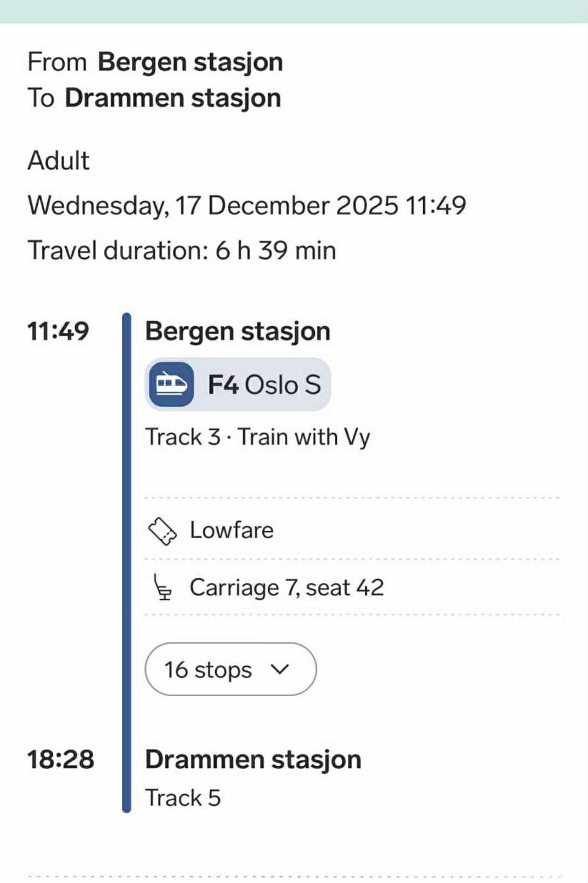
Task: Click the 11:49 departure time in the timeline
Action: [58, 331]
